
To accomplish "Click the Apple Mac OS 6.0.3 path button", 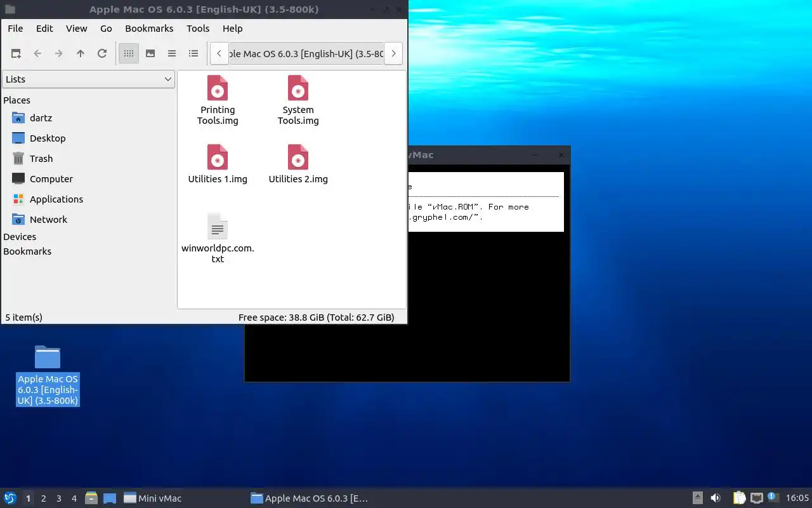I will pyautogui.click(x=306, y=53).
